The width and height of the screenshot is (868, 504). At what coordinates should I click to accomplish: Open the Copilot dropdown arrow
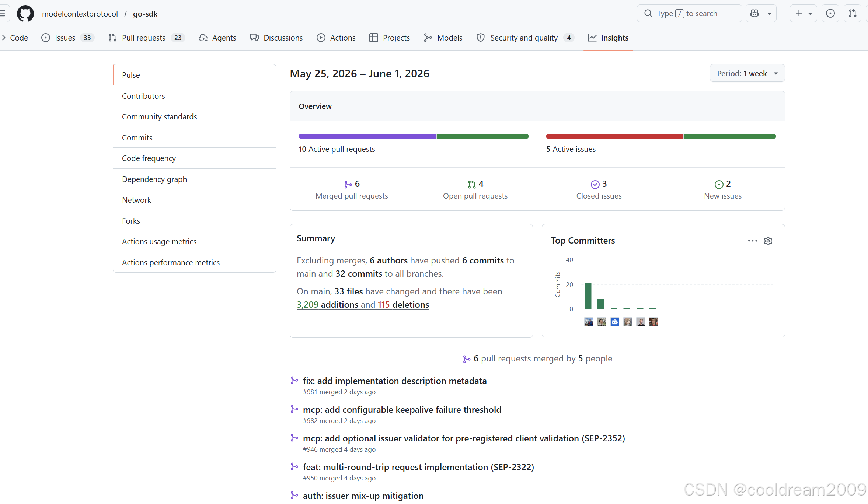coord(770,14)
